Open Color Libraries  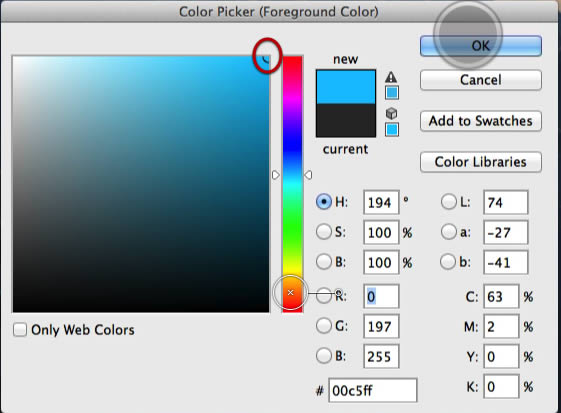click(480, 162)
